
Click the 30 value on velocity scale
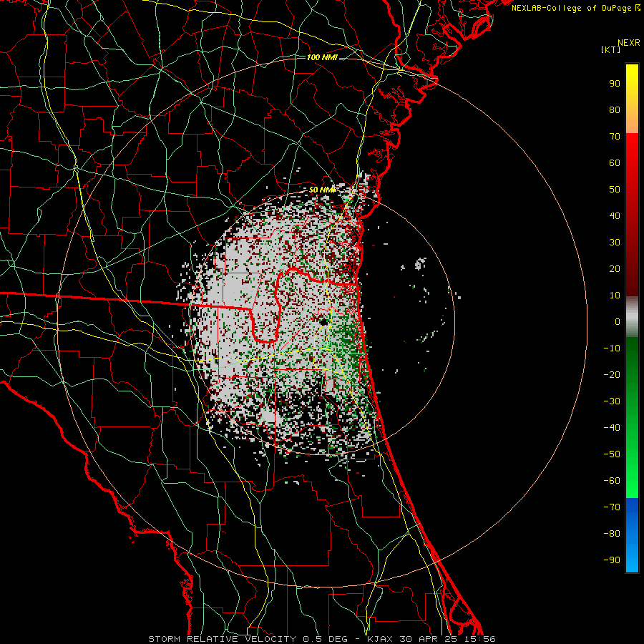pos(615,243)
